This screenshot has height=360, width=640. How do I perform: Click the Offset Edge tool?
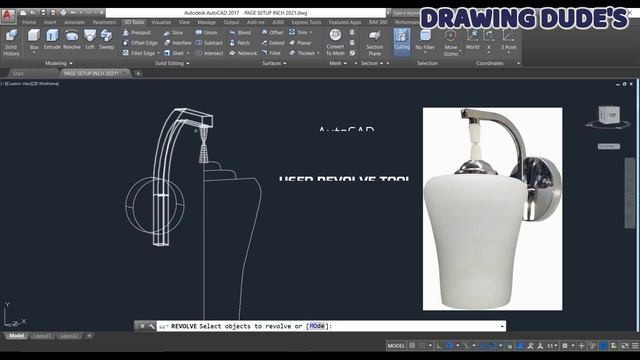pyautogui.click(x=140, y=42)
